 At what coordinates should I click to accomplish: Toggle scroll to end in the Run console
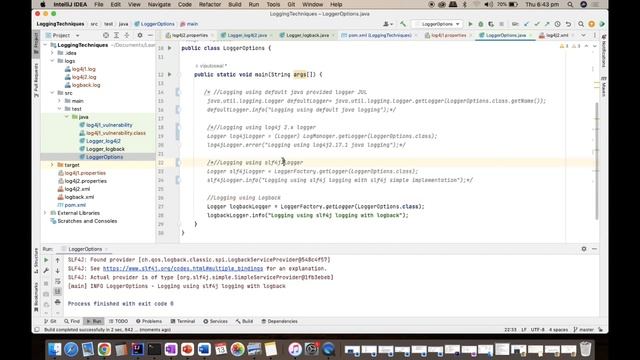tap(58, 291)
